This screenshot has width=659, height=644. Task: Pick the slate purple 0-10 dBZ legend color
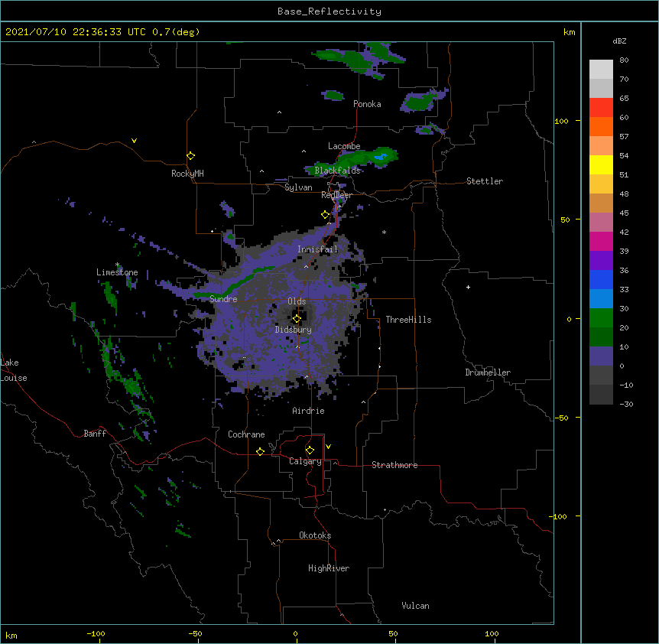(x=601, y=356)
